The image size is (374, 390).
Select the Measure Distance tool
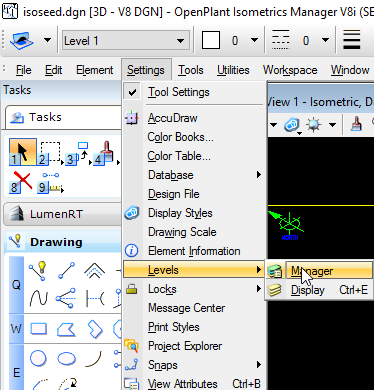click(51, 183)
